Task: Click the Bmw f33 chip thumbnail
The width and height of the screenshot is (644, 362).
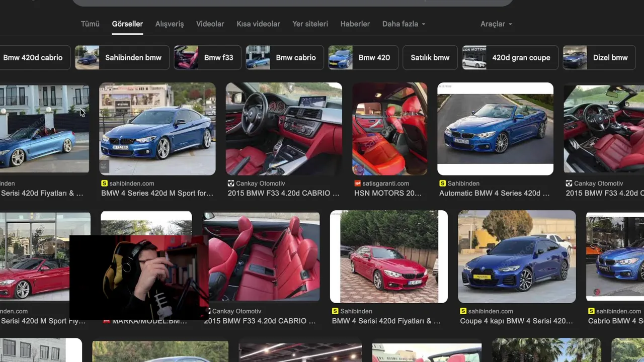Action: coord(186,57)
